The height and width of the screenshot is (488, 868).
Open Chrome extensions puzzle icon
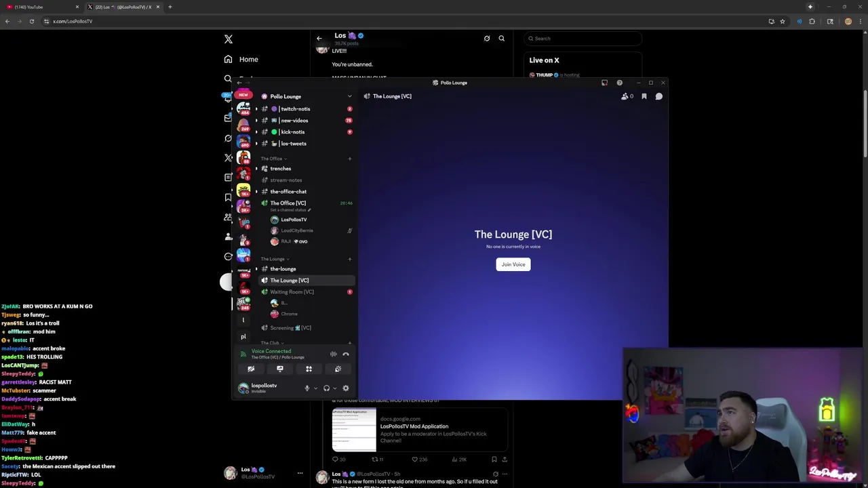[812, 21]
